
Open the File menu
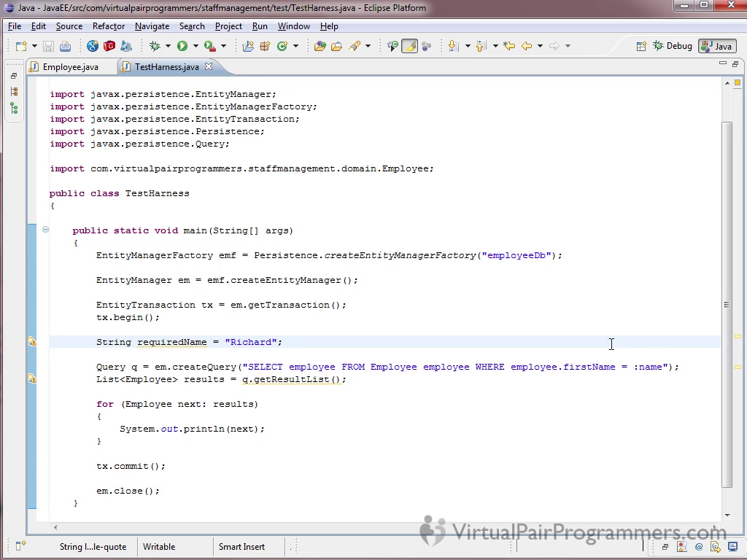pos(15,26)
